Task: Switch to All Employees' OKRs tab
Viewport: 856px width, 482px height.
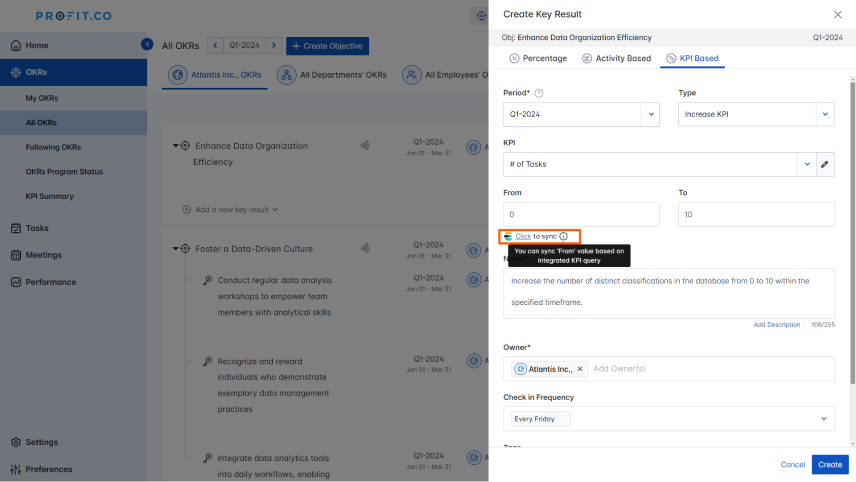Action: click(445, 75)
